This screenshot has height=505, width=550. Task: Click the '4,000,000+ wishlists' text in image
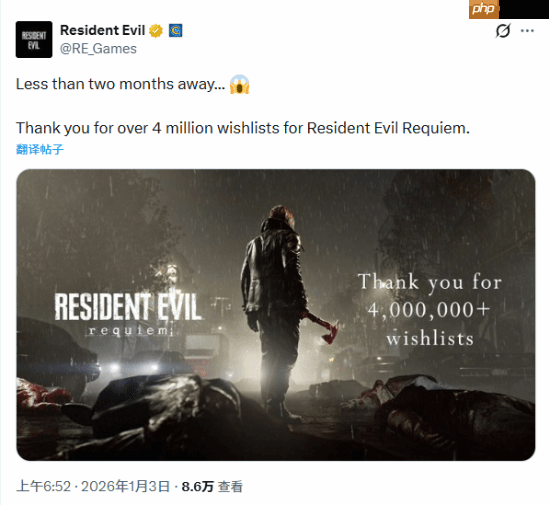tap(430, 310)
